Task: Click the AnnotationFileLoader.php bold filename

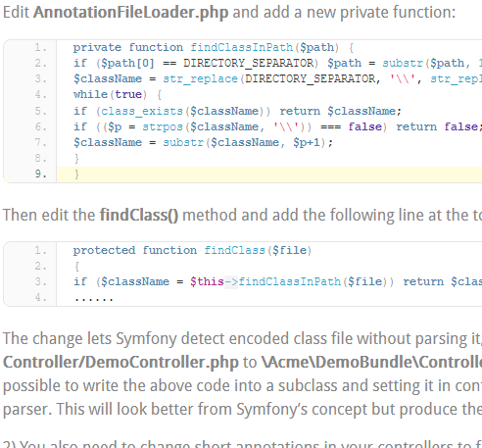Action: pyautogui.click(x=130, y=13)
